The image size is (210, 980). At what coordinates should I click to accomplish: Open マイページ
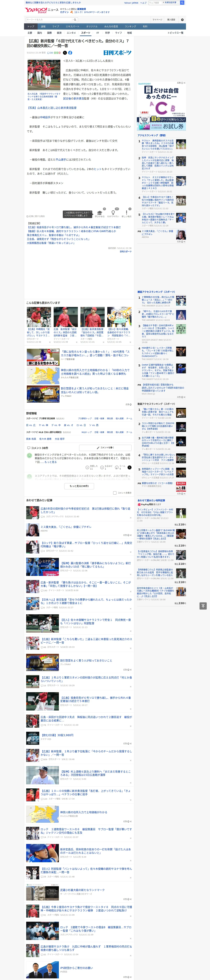pos(157,20)
